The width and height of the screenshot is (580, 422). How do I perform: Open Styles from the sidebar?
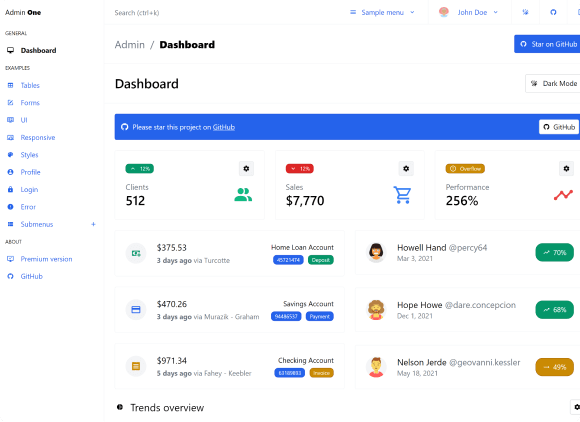coord(52,155)
